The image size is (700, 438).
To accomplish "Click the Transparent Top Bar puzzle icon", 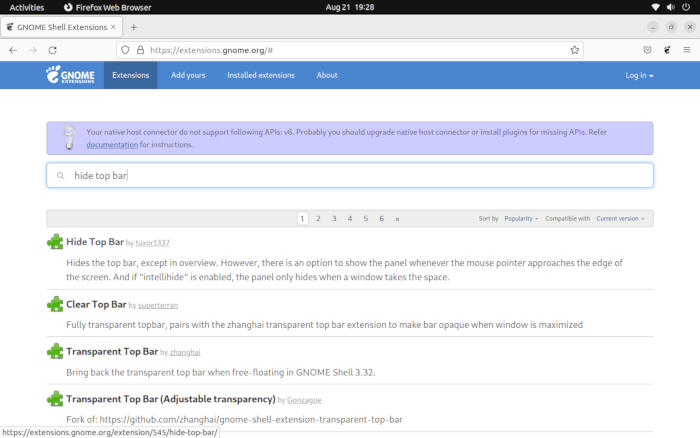I will (x=55, y=351).
